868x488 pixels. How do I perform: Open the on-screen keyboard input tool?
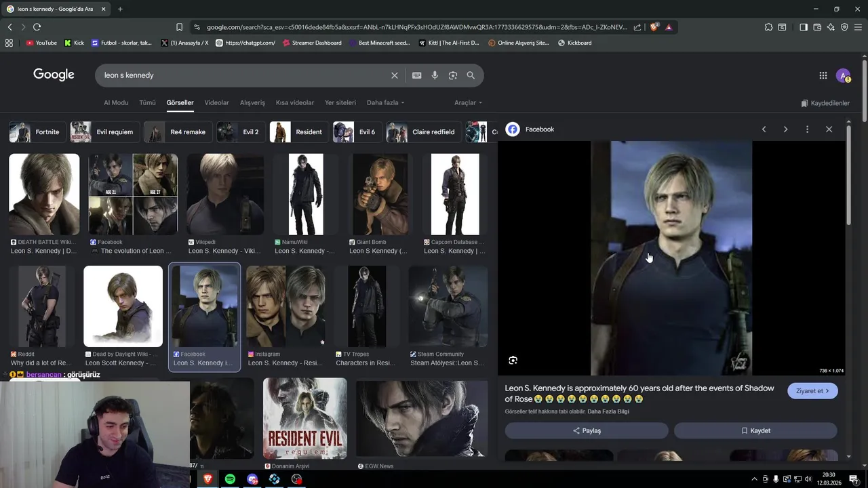coord(416,75)
